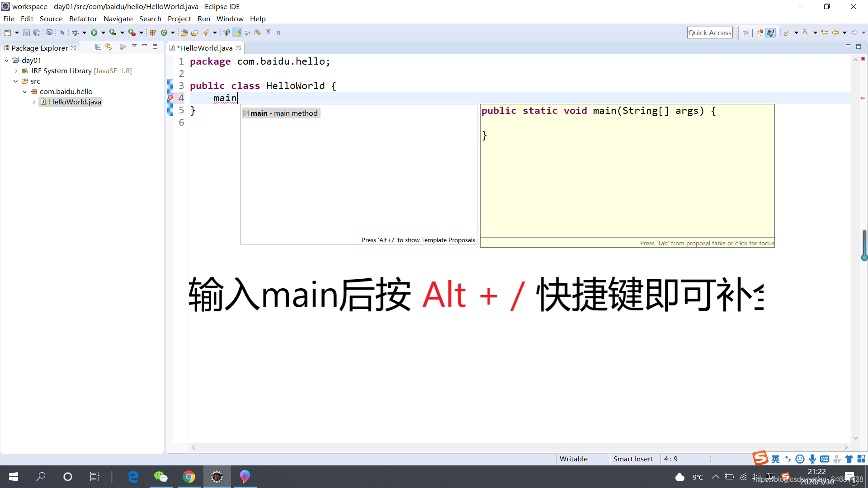This screenshot has width=868, height=488.
Task: Open Microsoft Edge from the taskbar
Action: pos(133,477)
